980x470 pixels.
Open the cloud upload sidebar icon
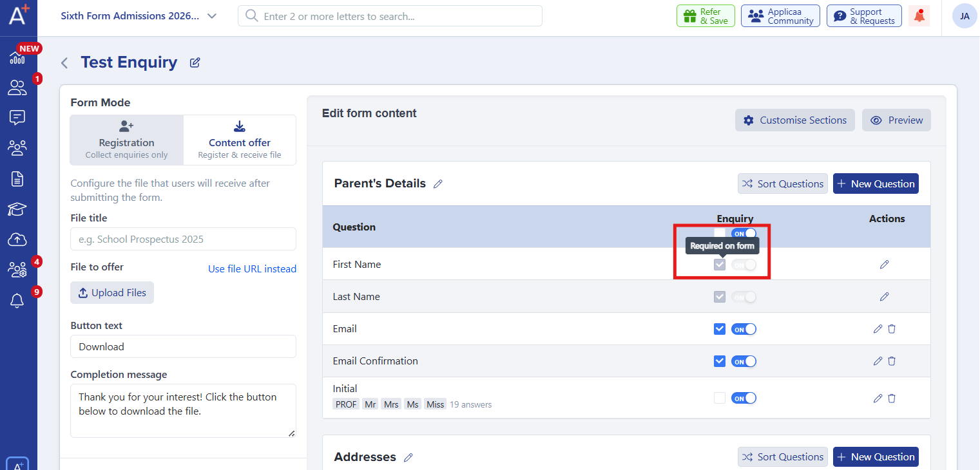point(17,240)
